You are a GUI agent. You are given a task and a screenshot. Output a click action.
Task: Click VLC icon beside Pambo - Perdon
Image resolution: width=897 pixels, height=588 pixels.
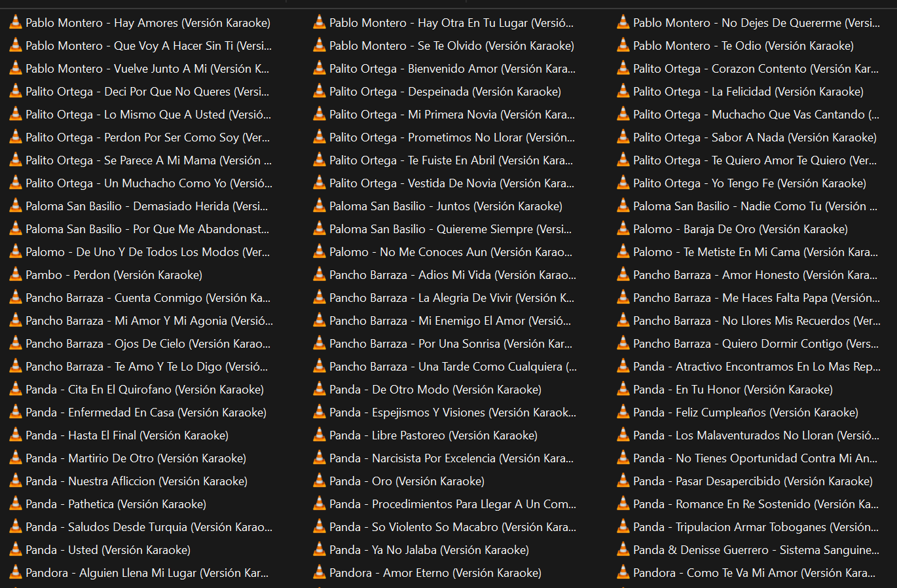(16, 275)
